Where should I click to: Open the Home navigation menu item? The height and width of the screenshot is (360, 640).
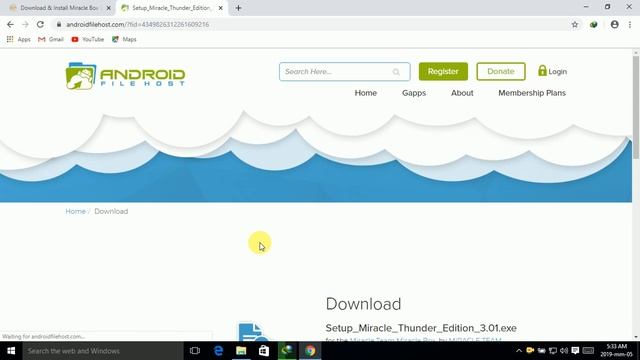click(x=365, y=93)
